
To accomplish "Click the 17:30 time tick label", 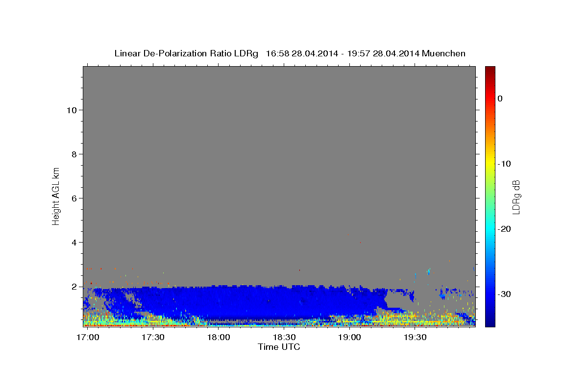I will point(153,338).
